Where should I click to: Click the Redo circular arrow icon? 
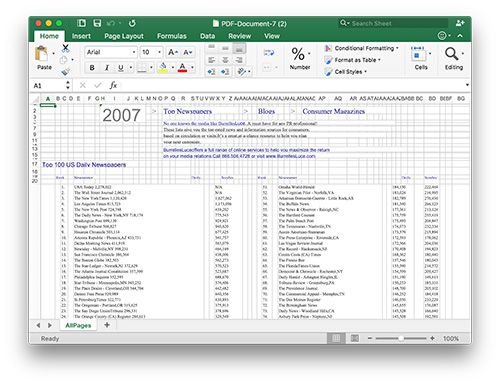(132, 23)
